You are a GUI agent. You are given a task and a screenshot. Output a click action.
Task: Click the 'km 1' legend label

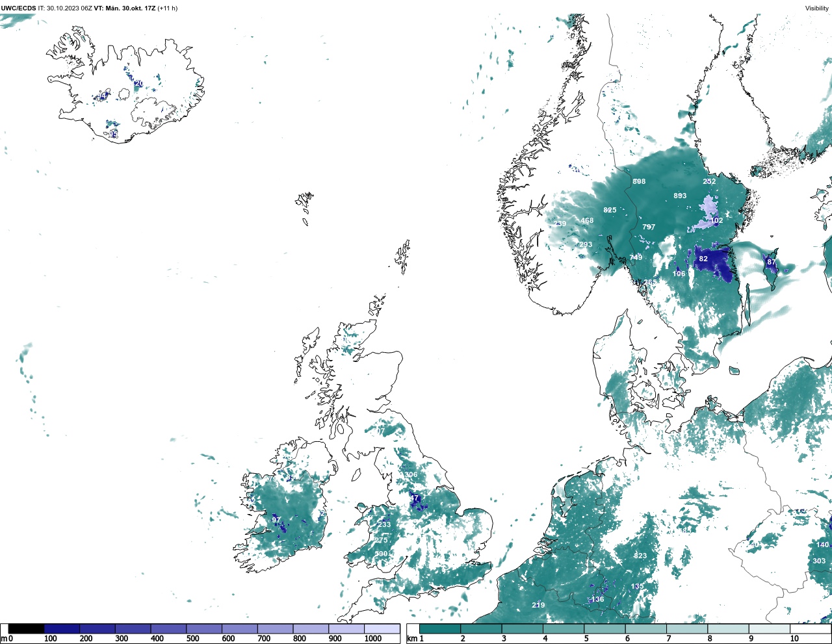click(415, 639)
